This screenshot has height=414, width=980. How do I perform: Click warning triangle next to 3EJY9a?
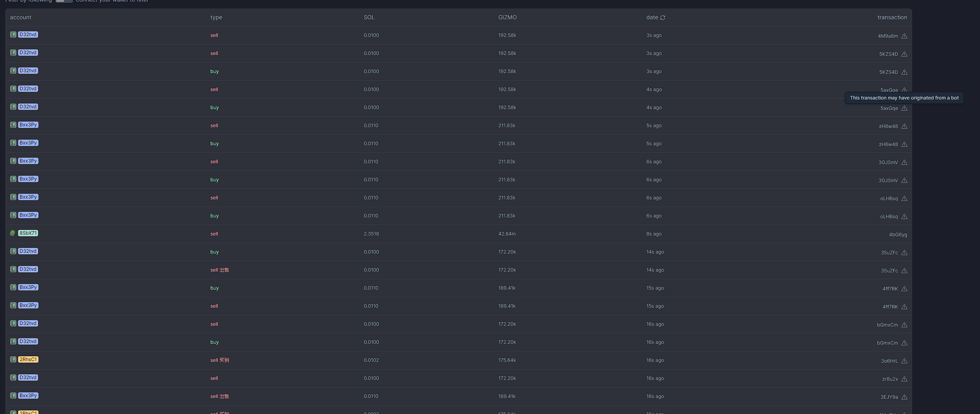coord(904,397)
